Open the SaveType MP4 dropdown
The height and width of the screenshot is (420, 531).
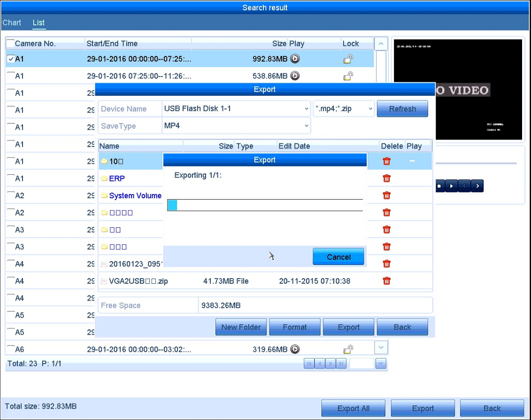(236, 126)
